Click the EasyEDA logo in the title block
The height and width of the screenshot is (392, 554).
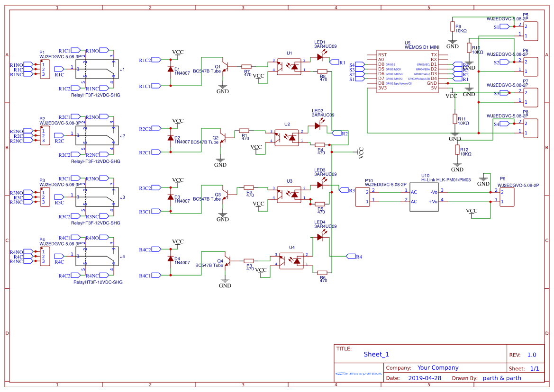coord(358,374)
